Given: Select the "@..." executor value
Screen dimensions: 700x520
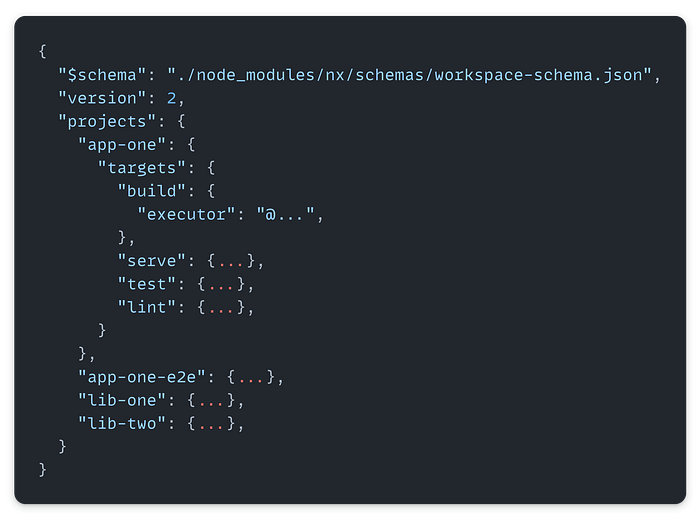Looking at the screenshot, I should [x=287, y=214].
